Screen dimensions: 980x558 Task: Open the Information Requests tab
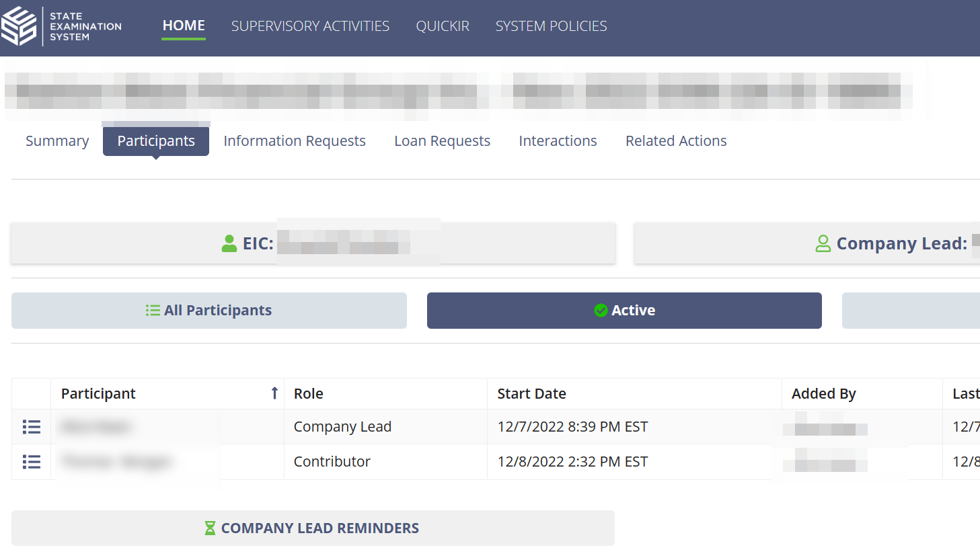pyautogui.click(x=295, y=141)
